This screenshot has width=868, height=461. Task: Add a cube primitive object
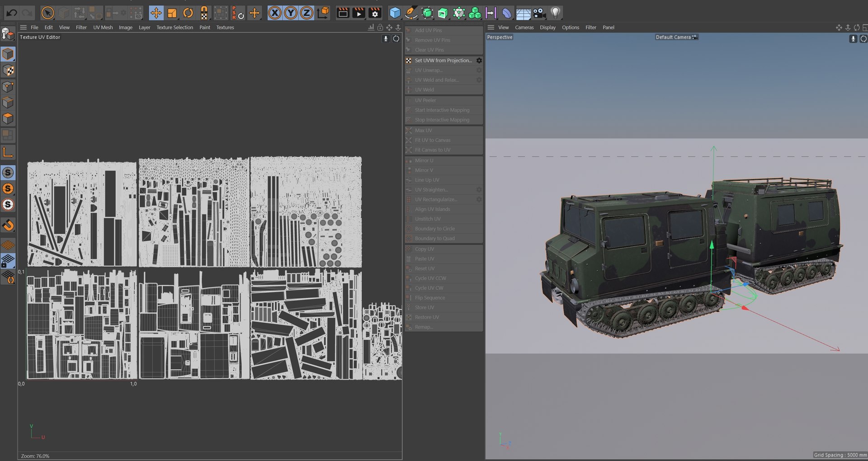pos(395,13)
